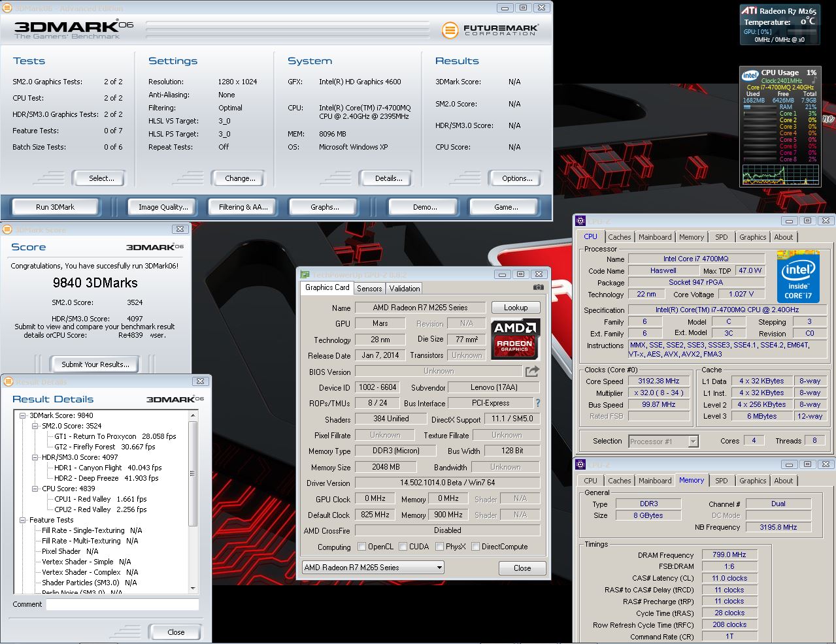The image size is (836, 644).
Task: Click the Change... settings button
Action: point(240,178)
